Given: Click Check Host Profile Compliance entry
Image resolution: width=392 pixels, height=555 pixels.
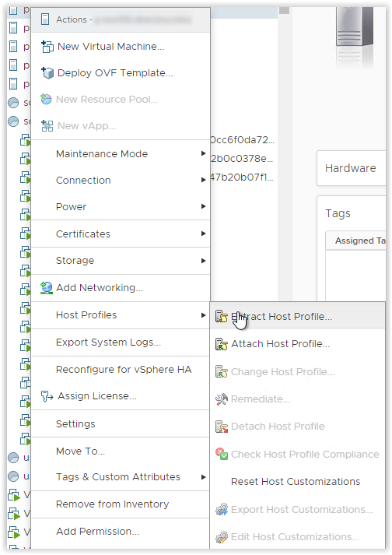Looking at the screenshot, I should click(x=298, y=454).
